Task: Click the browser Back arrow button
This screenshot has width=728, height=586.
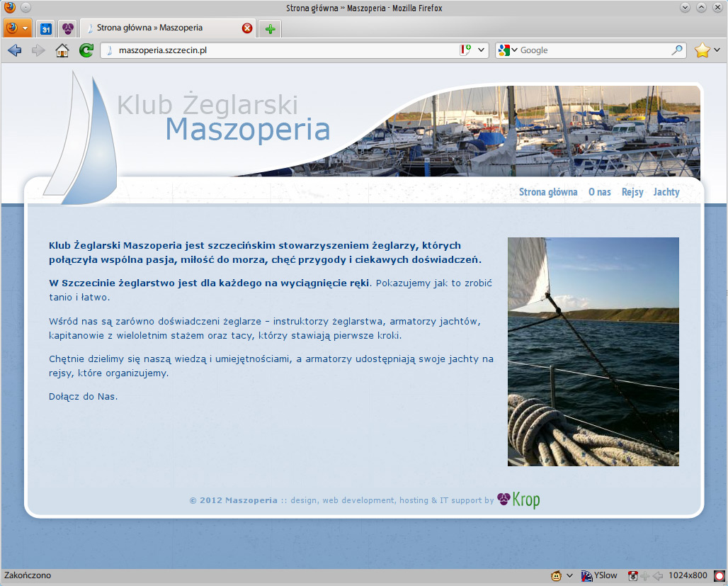Action: pos(15,50)
